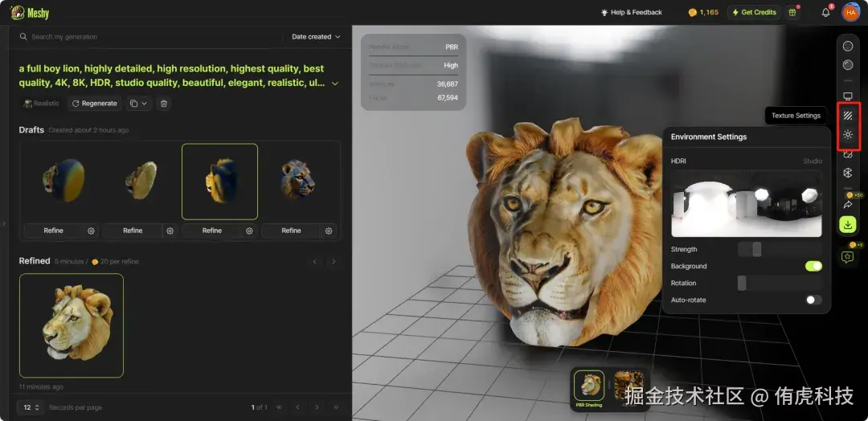Click the Vertices 36,687 value
The width and height of the screenshot is (868, 421).
[448, 84]
